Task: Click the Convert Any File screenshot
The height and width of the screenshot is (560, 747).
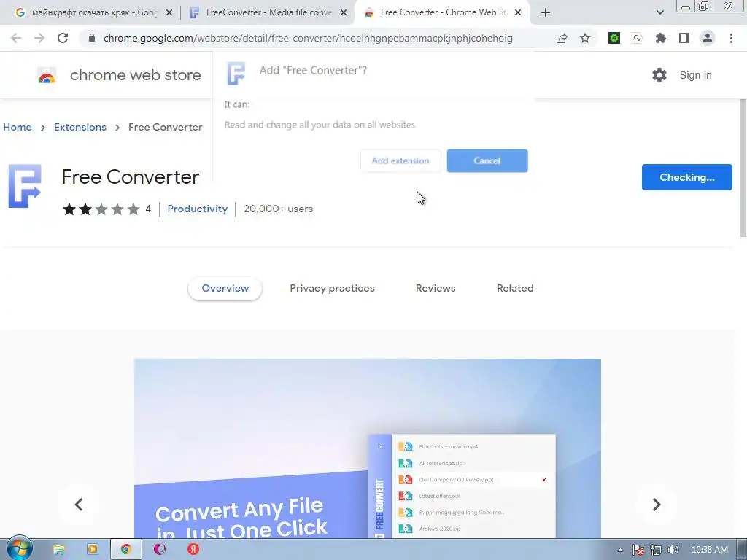Action: 368,448
